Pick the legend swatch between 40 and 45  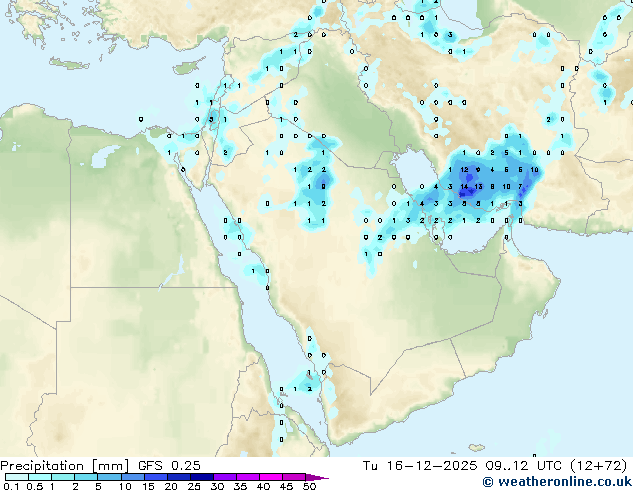point(271,477)
